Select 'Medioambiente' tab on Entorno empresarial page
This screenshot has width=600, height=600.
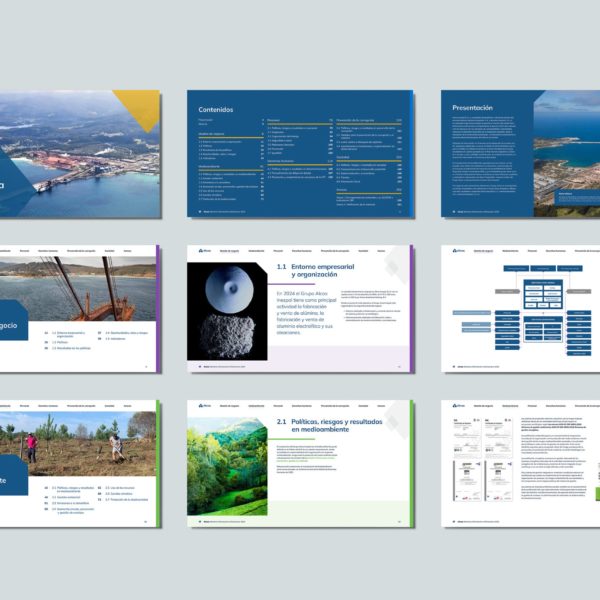click(x=256, y=250)
